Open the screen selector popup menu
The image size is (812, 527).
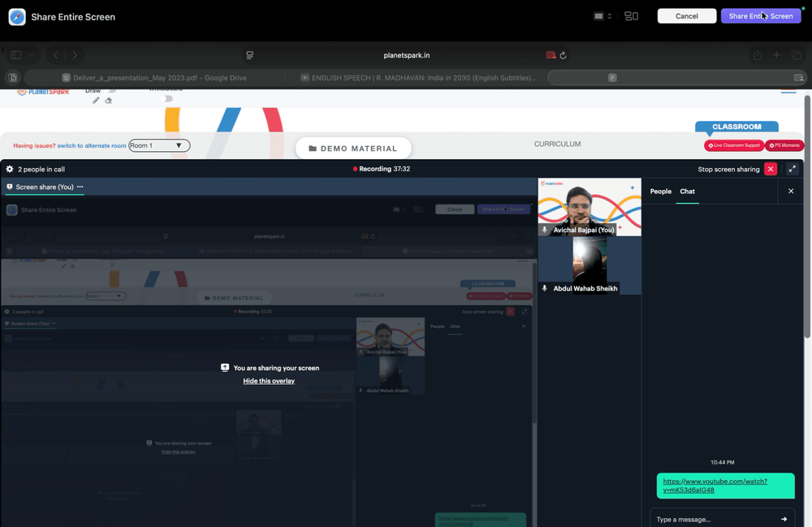click(x=603, y=16)
